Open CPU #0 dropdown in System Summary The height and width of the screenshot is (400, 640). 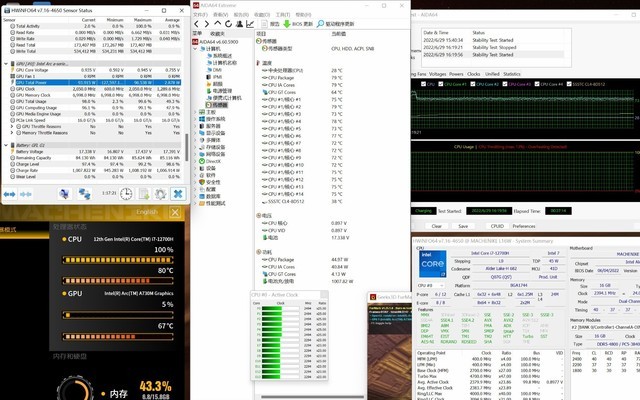[x=431, y=285]
